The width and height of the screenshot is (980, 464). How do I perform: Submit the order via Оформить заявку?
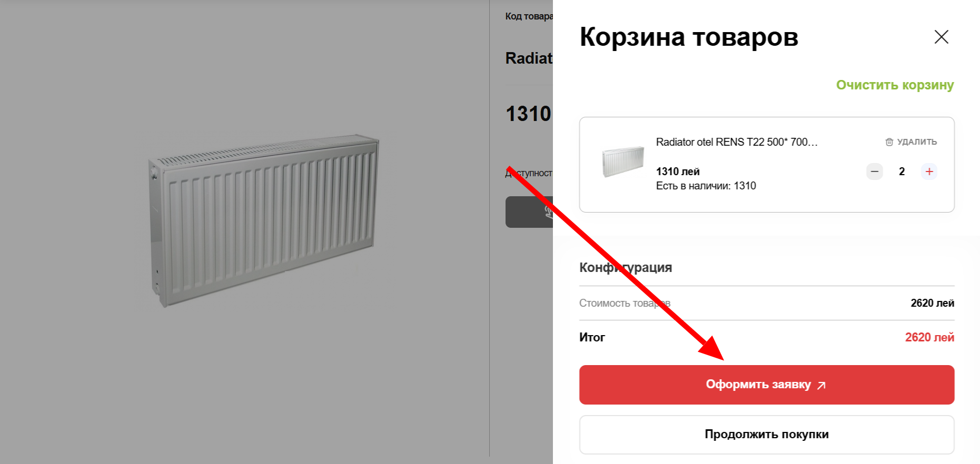[x=767, y=385]
